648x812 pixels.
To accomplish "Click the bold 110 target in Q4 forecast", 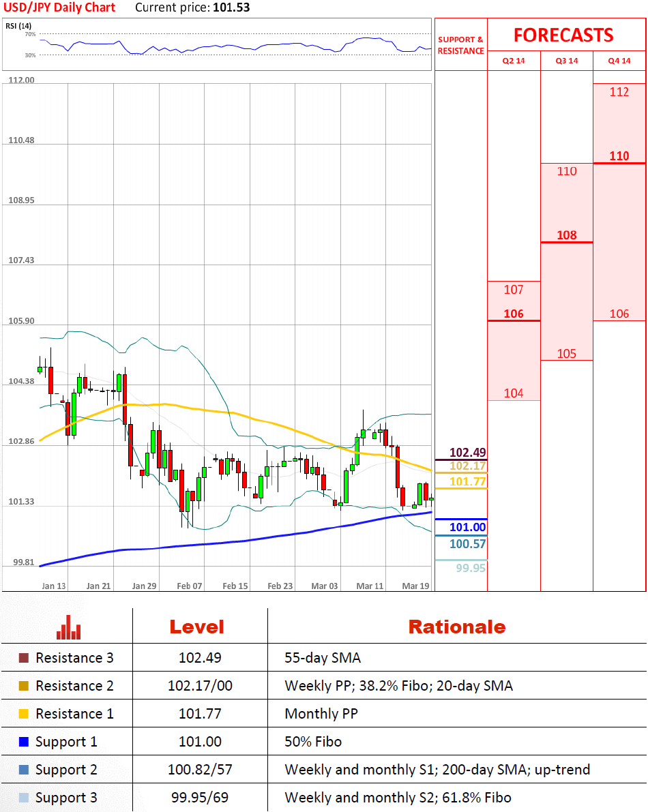I will coord(619,156).
